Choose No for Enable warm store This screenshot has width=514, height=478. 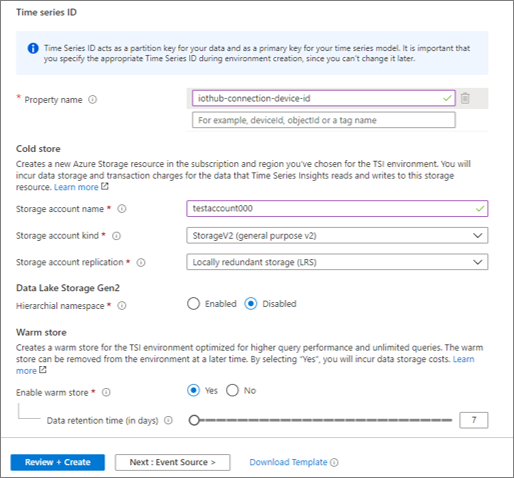coord(232,390)
